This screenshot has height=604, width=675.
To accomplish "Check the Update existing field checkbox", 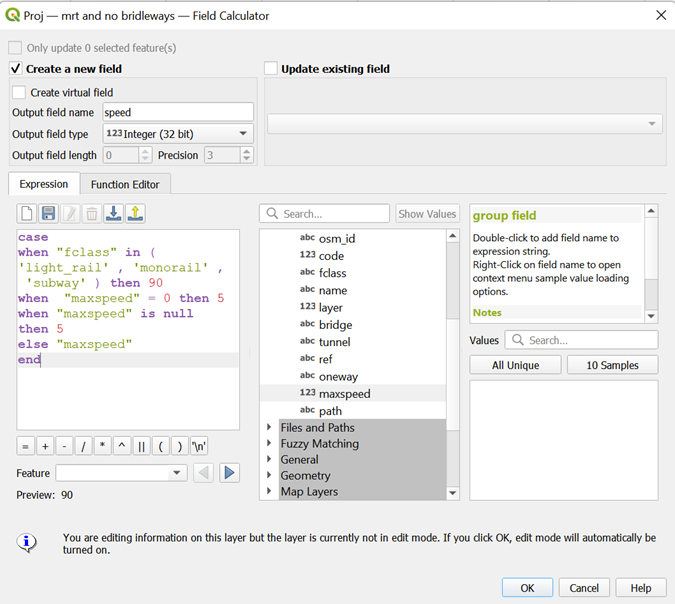I will (x=271, y=69).
